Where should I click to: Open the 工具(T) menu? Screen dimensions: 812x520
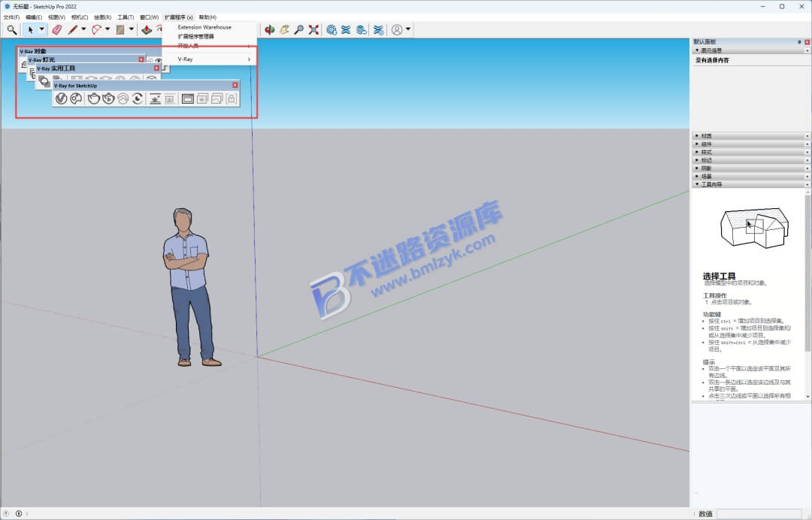point(126,17)
